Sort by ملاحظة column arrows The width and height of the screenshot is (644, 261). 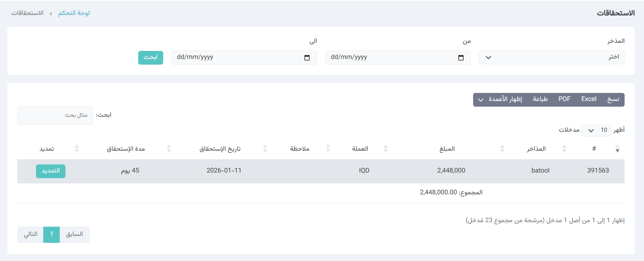328,149
